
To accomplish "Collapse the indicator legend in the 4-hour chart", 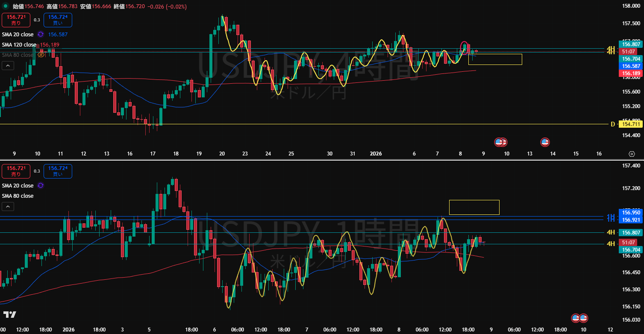I will pos(8,65).
